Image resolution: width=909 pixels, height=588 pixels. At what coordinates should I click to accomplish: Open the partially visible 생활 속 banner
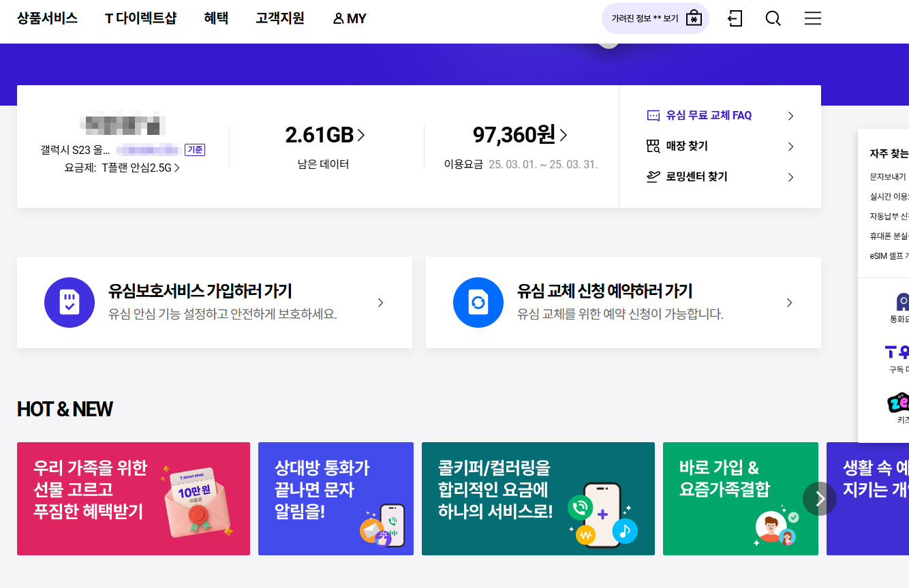[x=867, y=499]
